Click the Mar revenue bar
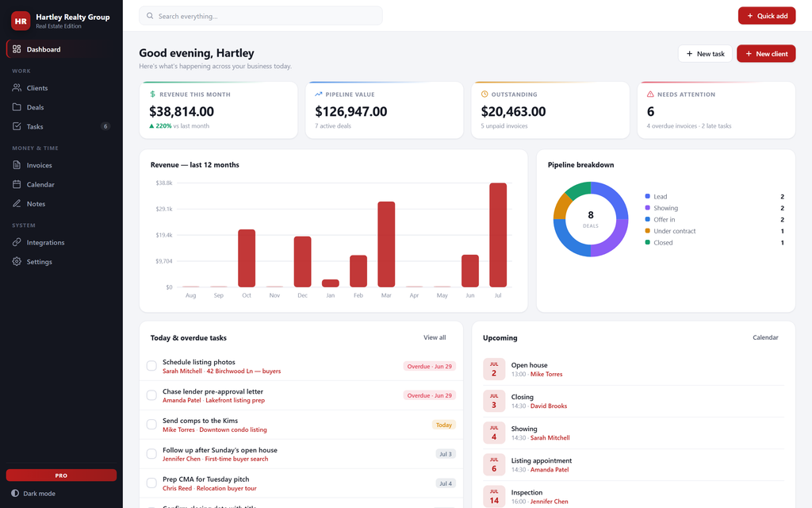This screenshot has width=812, height=508. [386, 244]
